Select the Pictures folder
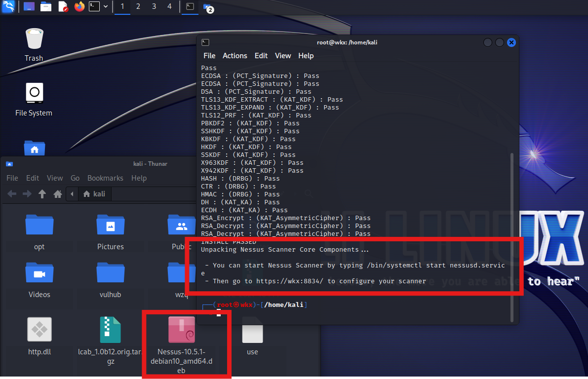The height and width of the screenshot is (379, 588). (x=110, y=232)
